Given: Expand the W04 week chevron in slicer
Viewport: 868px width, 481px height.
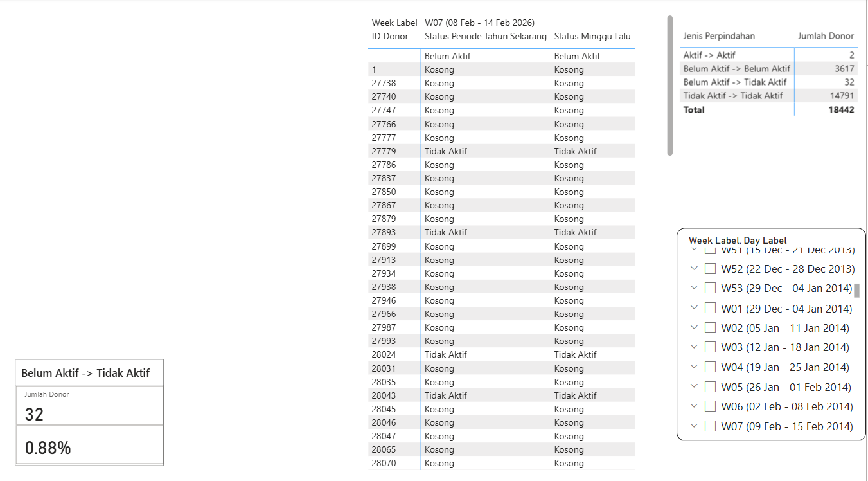Looking at the screenshot, I should tap(694, 367).
